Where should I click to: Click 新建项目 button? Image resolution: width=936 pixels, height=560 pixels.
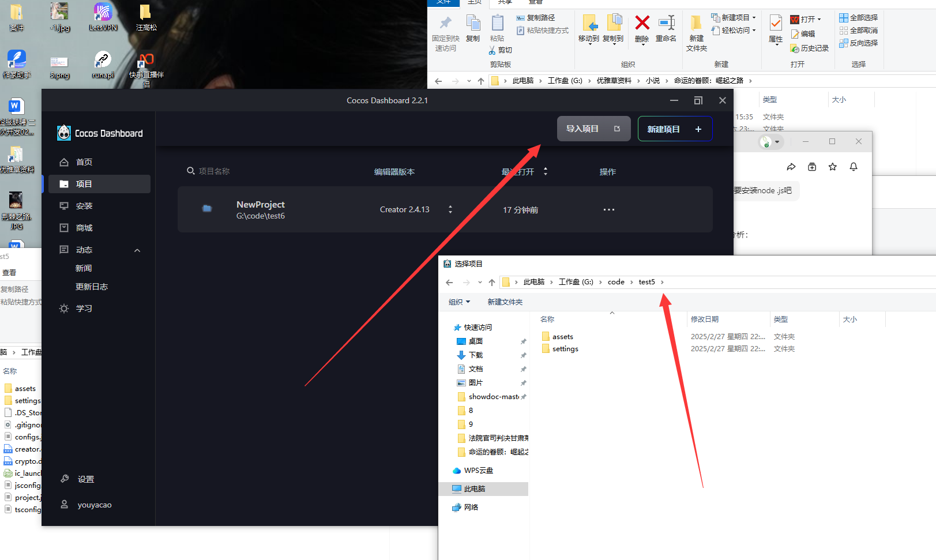point(675,129)
